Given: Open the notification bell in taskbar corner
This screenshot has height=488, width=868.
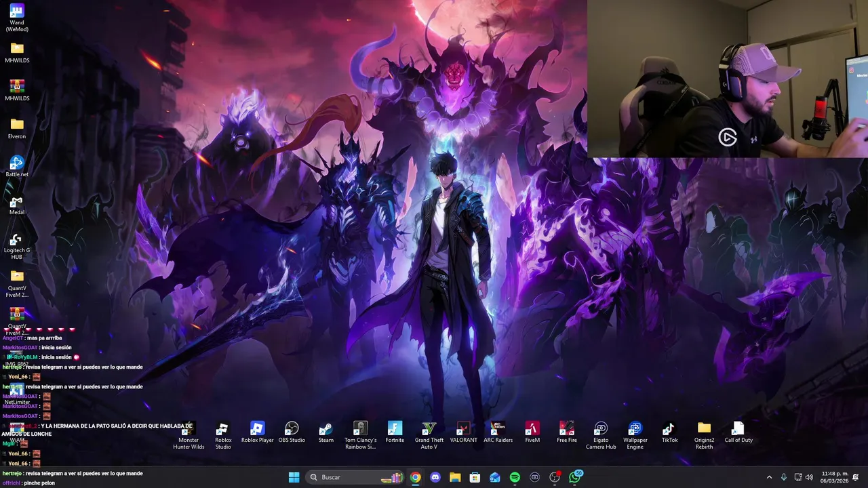Looking at the screenshot, I should click(x=856, y=477).
